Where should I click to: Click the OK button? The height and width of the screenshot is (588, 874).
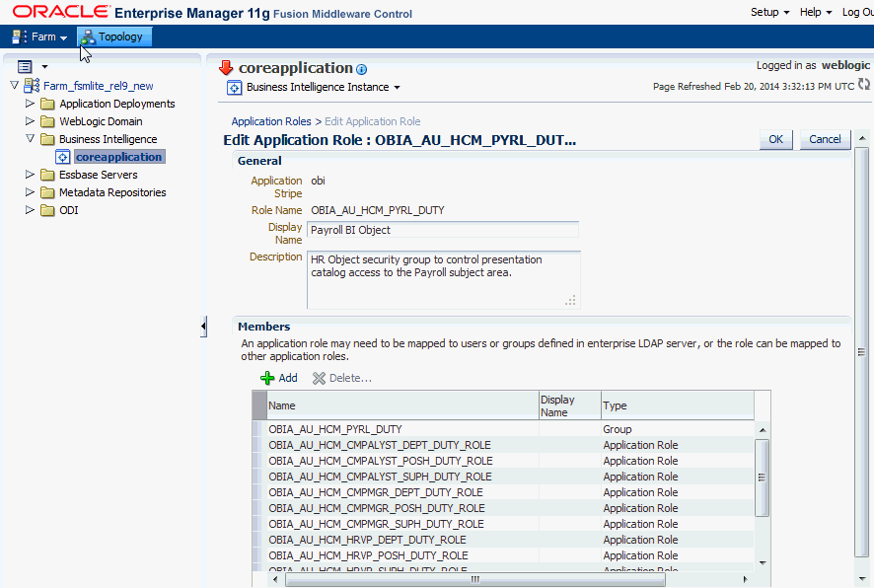coord(776,139)
